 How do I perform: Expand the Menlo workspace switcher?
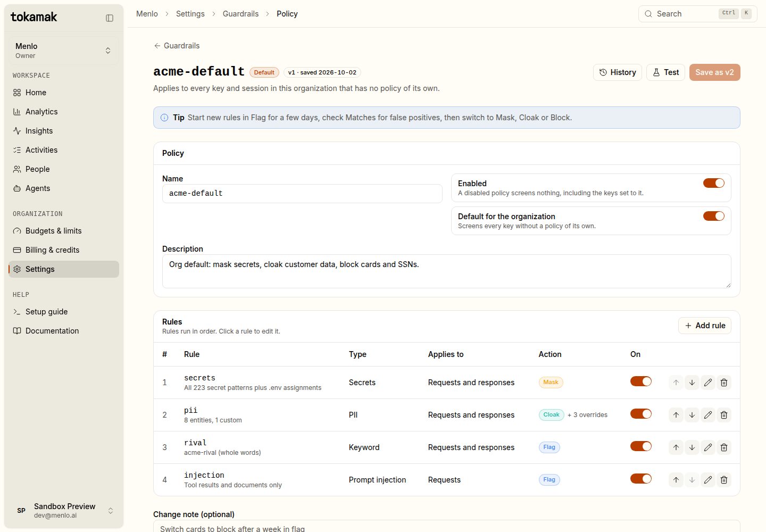click(x=64, y=51)
